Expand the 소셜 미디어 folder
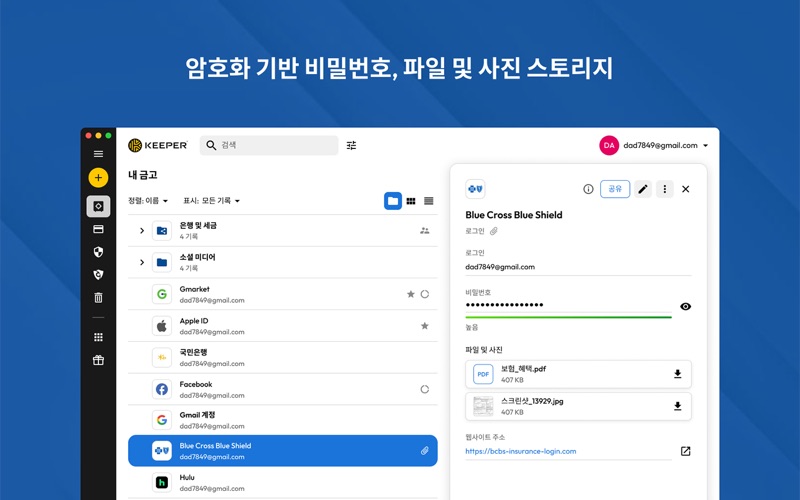The width and height of the screenshot is (800, 500). click(x=142, y=262)
